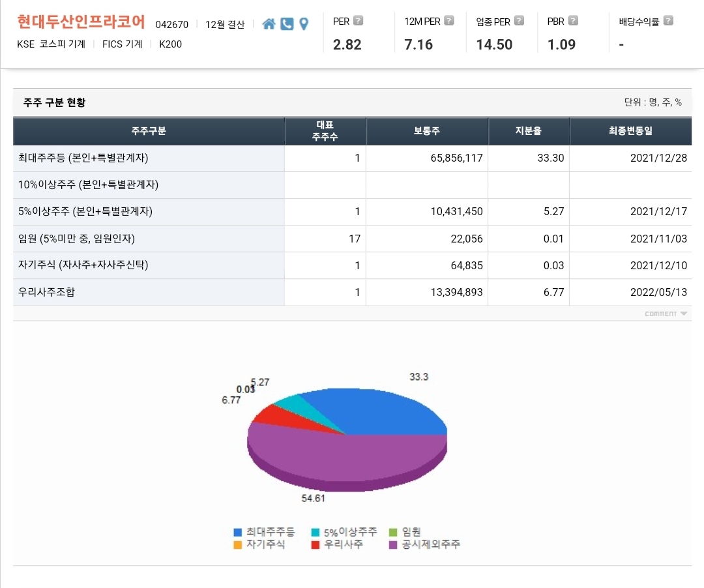The image size is (704, 588).
Task: Open the 업종 PER help icon
Action: coord(519,21)
